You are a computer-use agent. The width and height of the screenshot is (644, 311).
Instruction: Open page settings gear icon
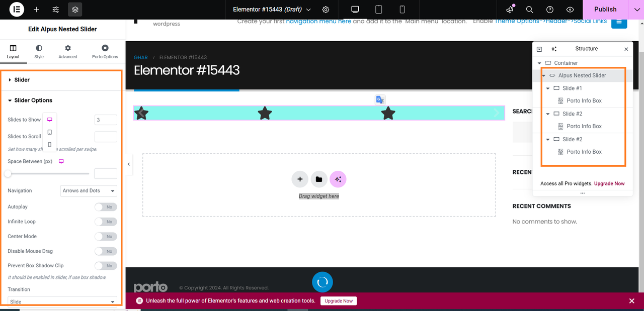pos(326,10)
